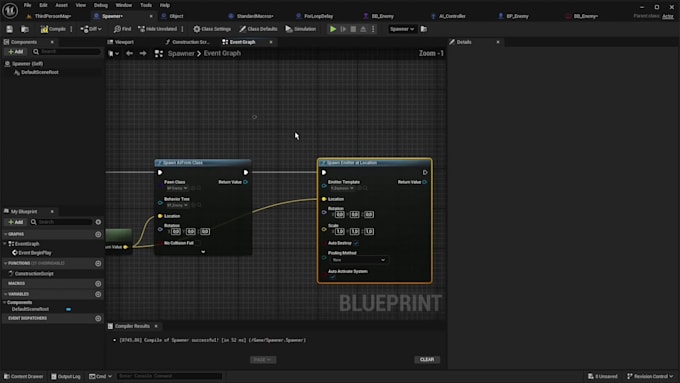680x383 pixels.
Task: Switch to the ForLoopDelay tab
Action: click(318, 16)
